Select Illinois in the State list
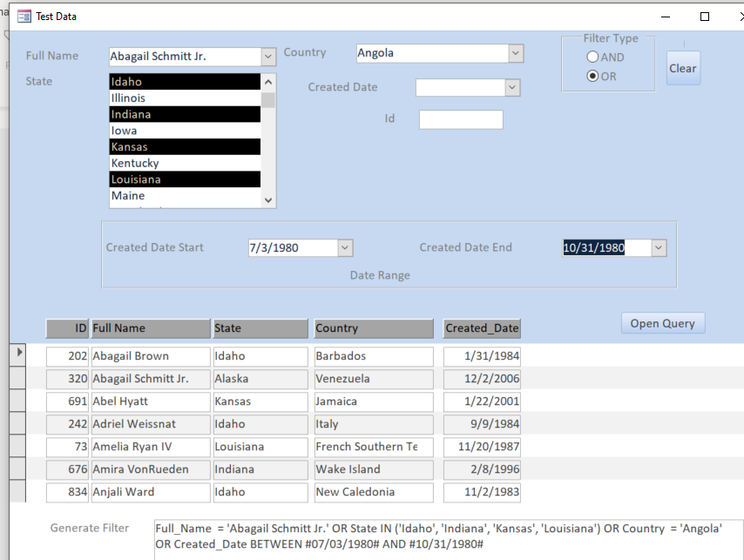This screenshot has height=560, width=744. coord(185,98)
